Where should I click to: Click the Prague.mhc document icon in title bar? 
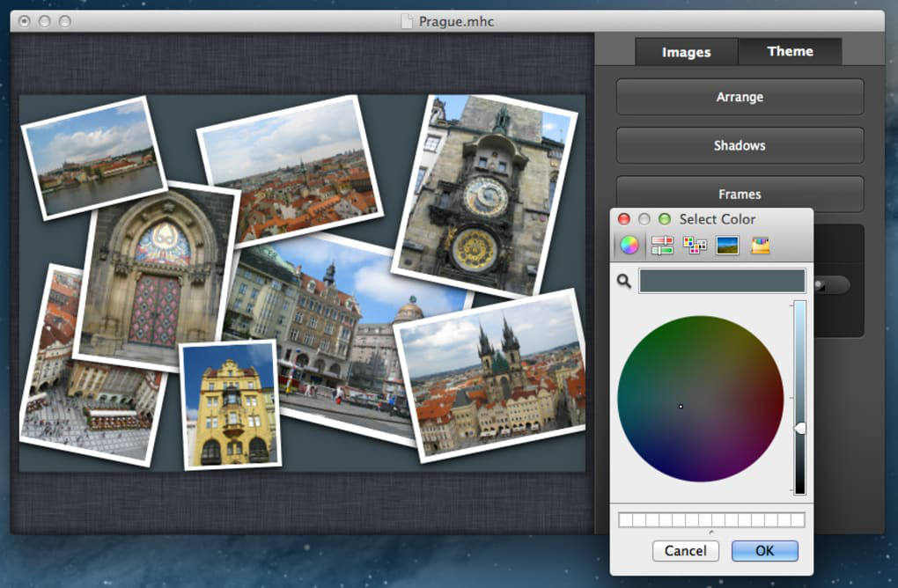tap(406, 21)
